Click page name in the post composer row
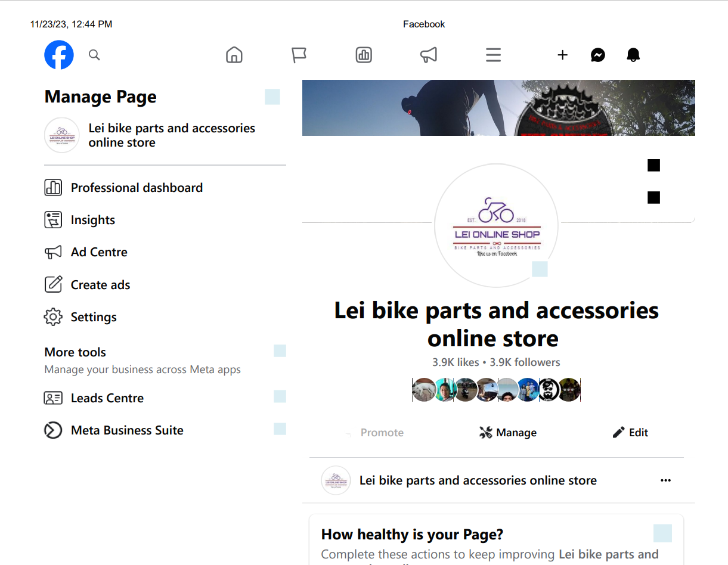Screen dimensions: 728x565 [x=478, y=480]
